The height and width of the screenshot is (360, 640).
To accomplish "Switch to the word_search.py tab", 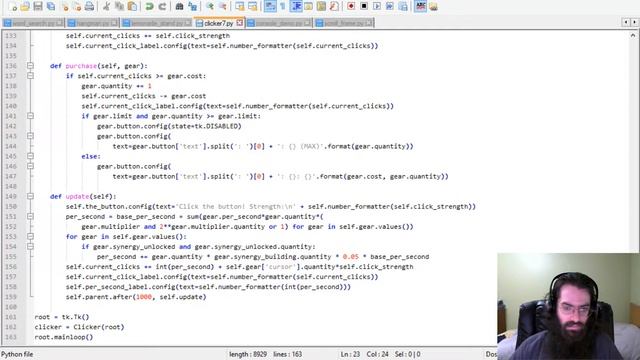I will tap(33, 23).
